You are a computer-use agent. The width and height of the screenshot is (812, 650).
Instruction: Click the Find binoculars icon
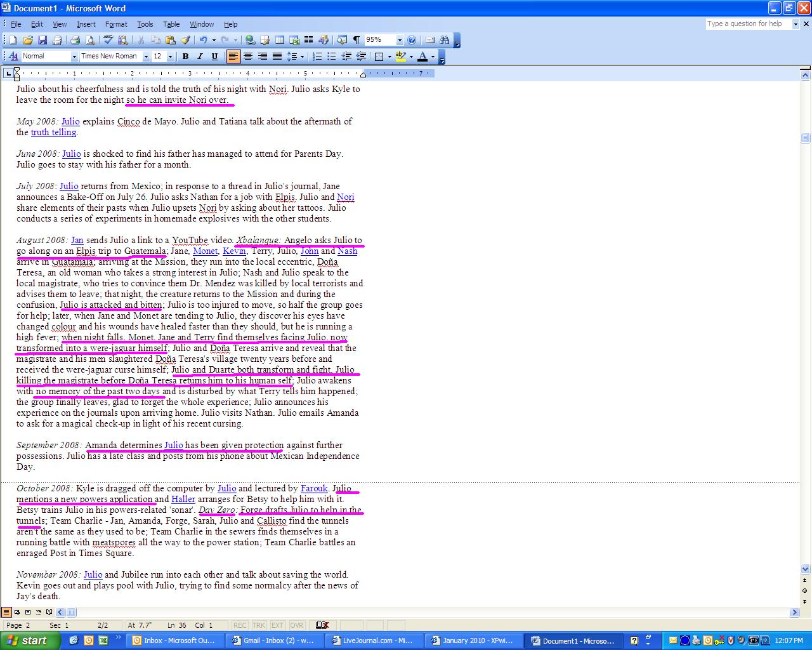[445, 40]
